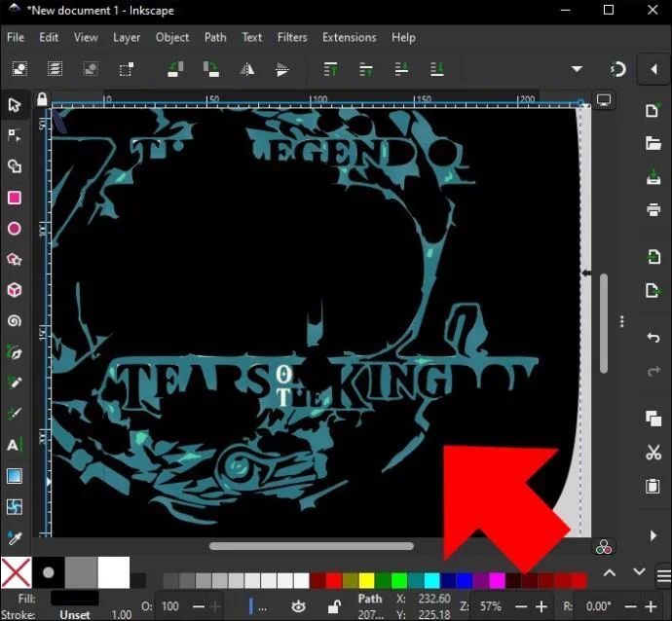Screen dimensions: 672x621
Task: Open the Filters menu
Action: pos(292,38)
